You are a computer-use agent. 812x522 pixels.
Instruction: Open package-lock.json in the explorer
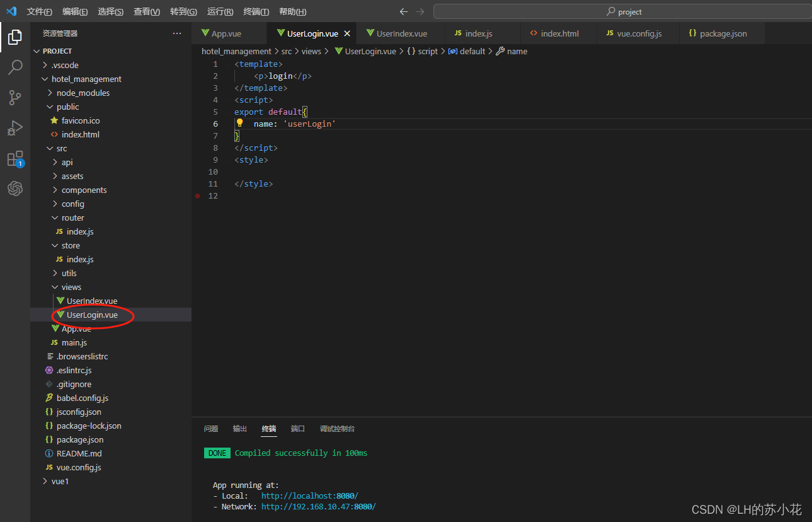pos(111,426)
